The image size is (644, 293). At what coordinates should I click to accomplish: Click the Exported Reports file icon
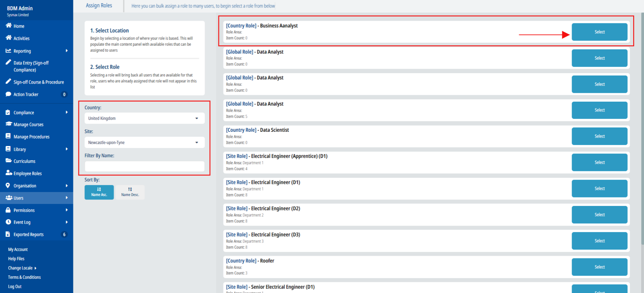8,234
